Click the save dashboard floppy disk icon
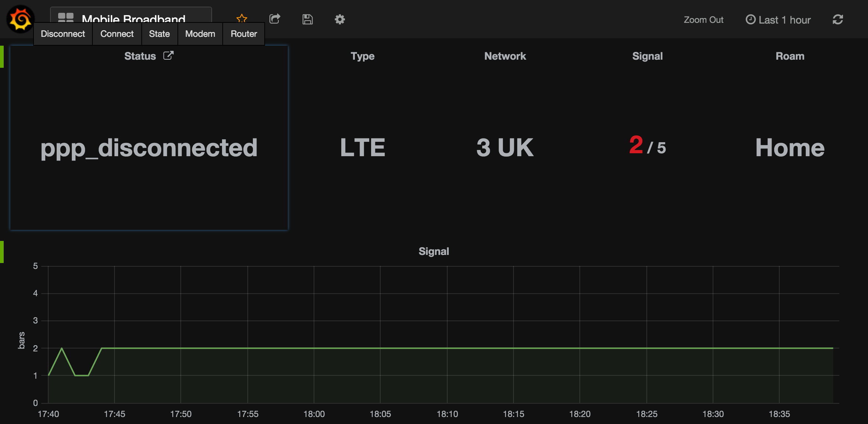Image resolution: width=868 pixels, height=424 pixels. (x=308, y=20)
